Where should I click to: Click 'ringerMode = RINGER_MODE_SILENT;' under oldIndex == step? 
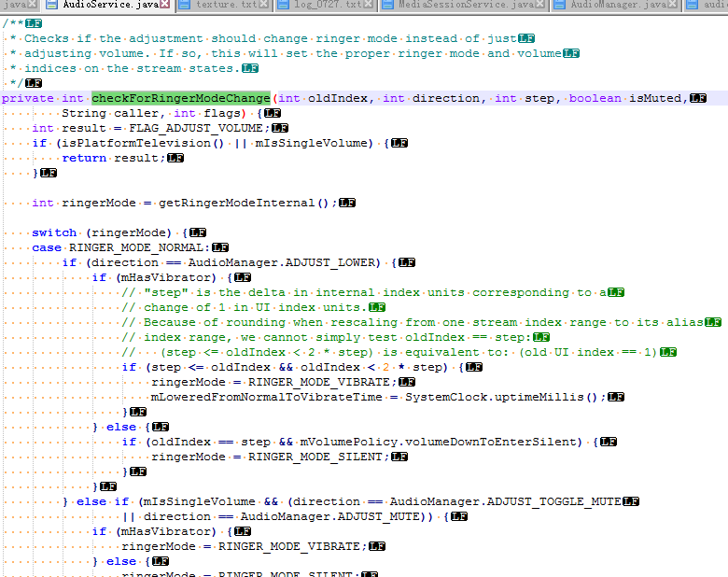pyautogui.click(x=271, y=457)
